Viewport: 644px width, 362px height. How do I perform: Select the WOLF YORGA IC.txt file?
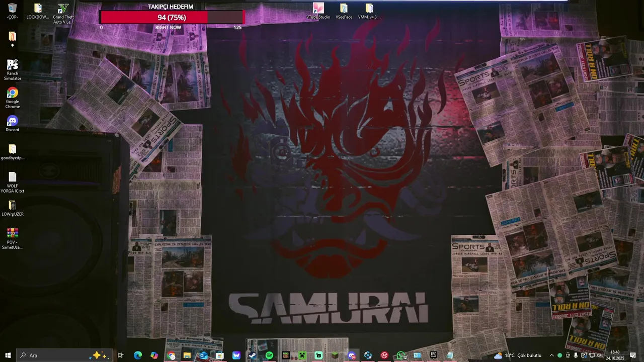[13, 183]
